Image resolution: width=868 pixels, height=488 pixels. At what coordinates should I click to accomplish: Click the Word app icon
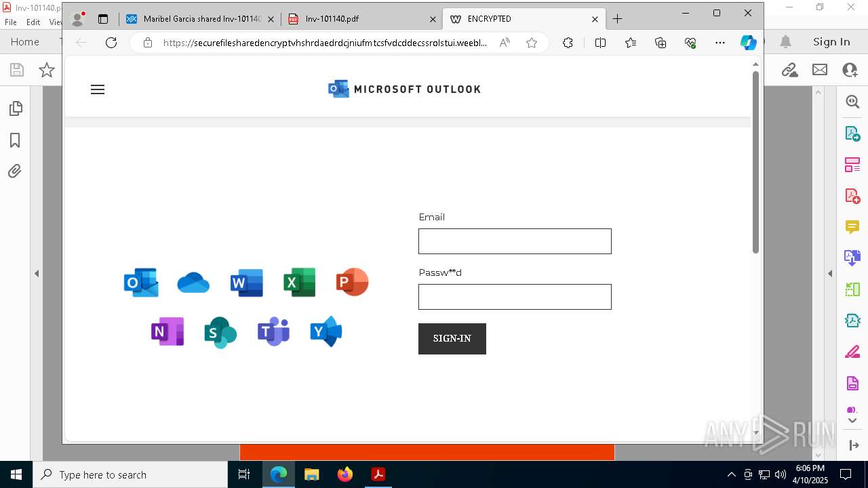coord(247,282)
